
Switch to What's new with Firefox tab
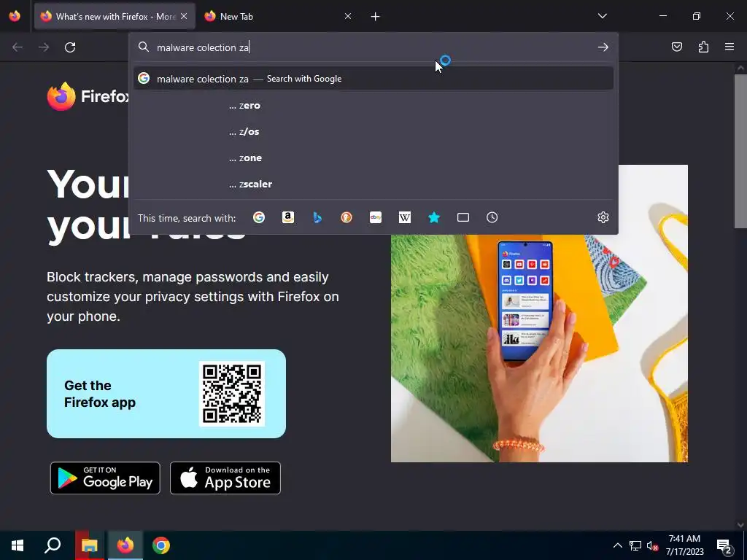(115, 17)
